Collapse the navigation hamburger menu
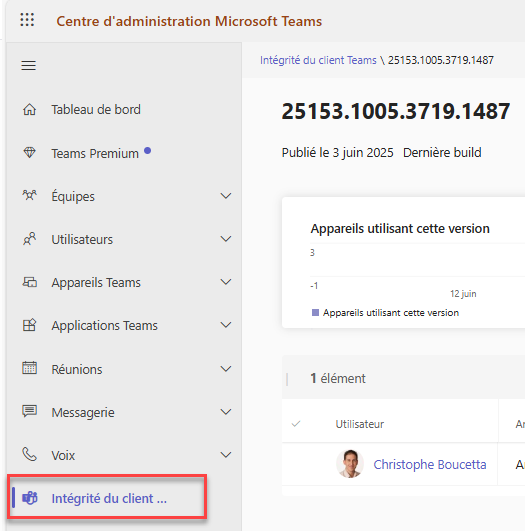This screenshot has height=531, width=525. click(28, 65)
